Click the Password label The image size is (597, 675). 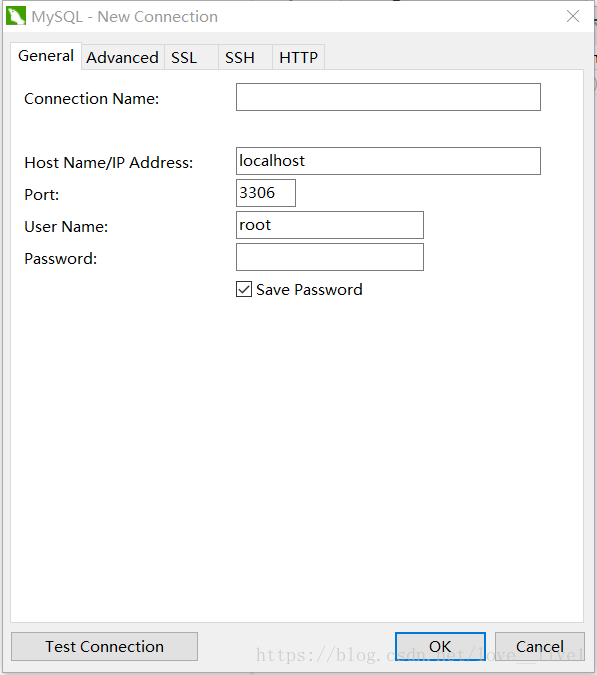click(x=61, y=259)
